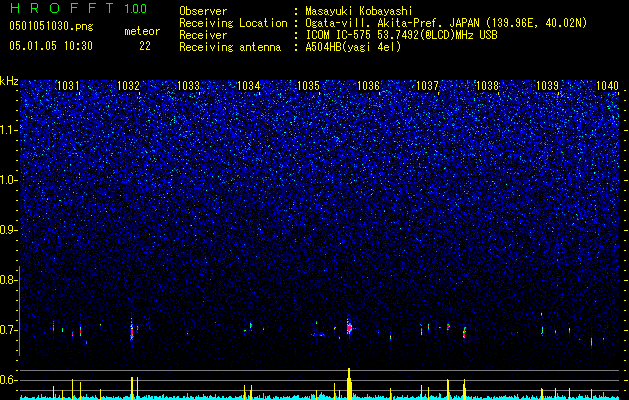The width and height of the screenshot is (629, 400).
Task: Select observer name Masayuki Kobayashi
Action: click(359, 12)
